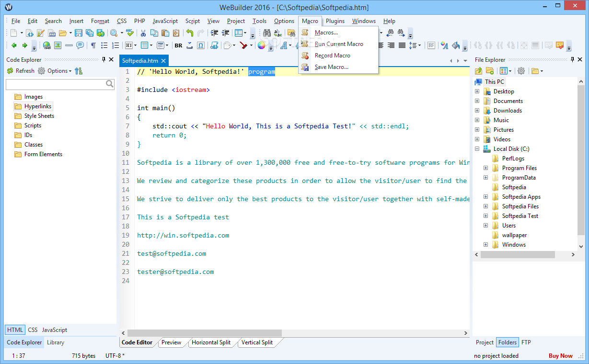Close the Code Explorer panel
This screenshot has width=589, height=364.
[112, 59]
